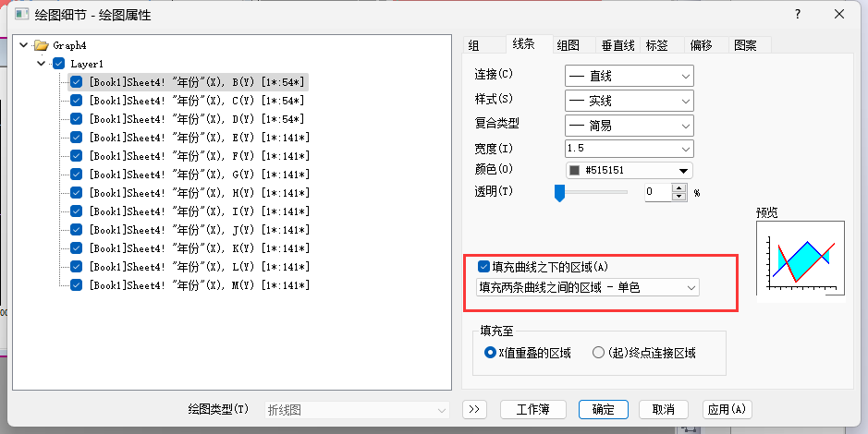Toggle 填充曲线之下的区域(A) checkbox
Image resolution: width=868 pixels, height=434 pixels.
(483, 267)
